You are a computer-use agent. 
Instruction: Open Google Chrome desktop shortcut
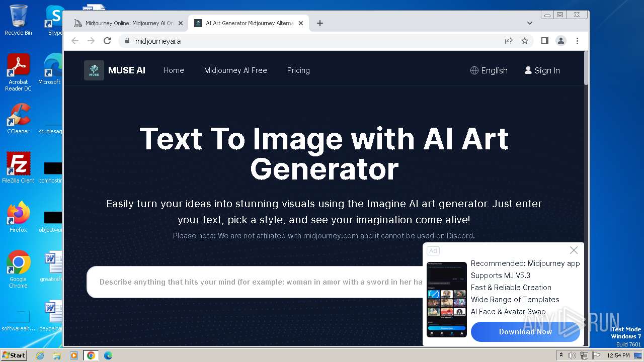pyautogui.click(x=18, y=269)
